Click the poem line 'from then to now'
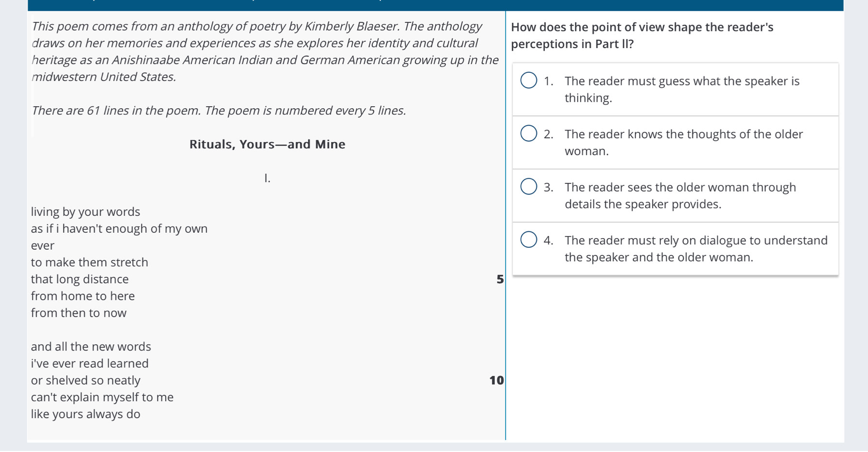This screenshot has width=868, height=452. pos(79,313)
